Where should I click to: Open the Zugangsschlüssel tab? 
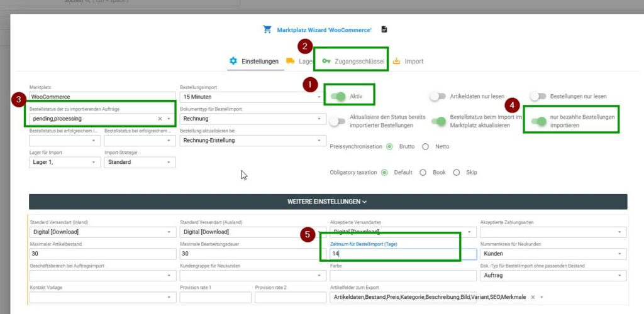click(x=353, y=62)
